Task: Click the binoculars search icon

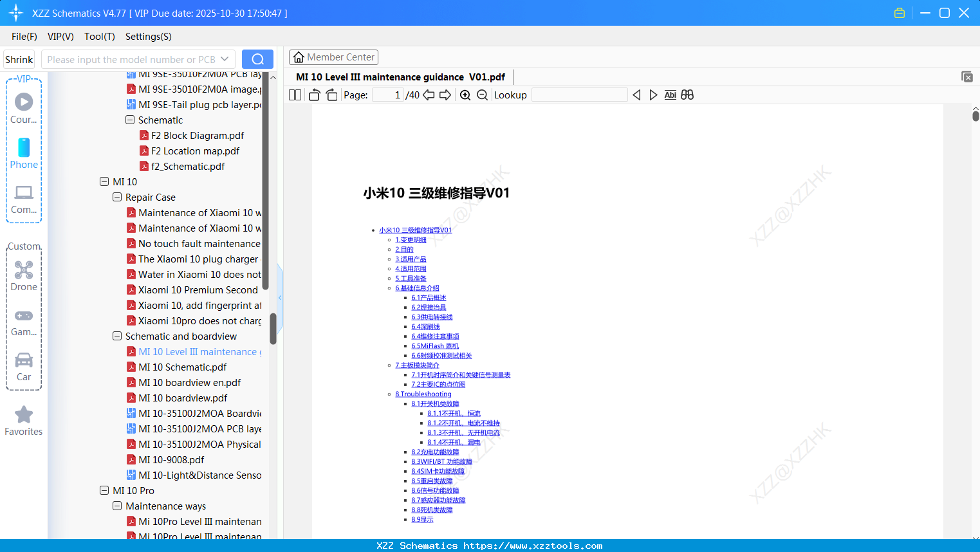Action: pos(687,95)
